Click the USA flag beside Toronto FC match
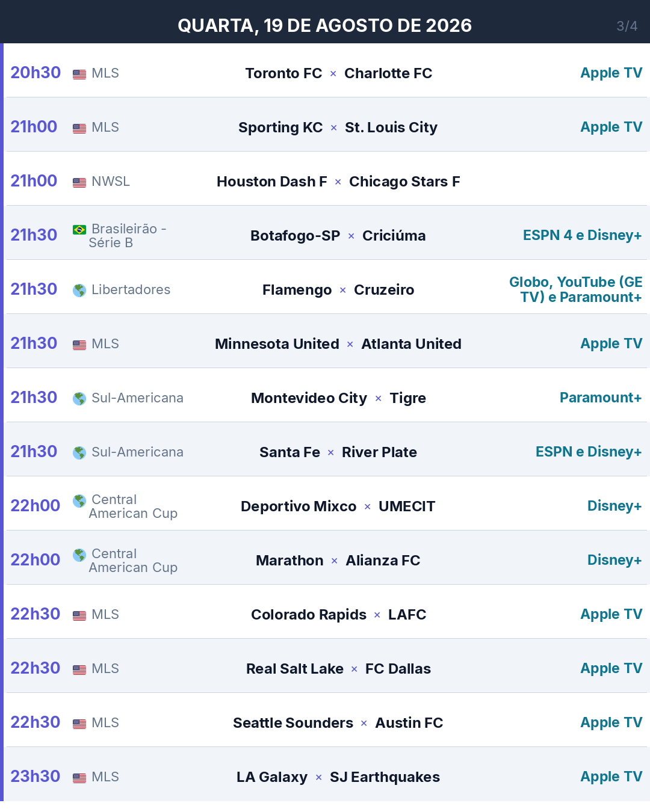 [x=79, y=74]
